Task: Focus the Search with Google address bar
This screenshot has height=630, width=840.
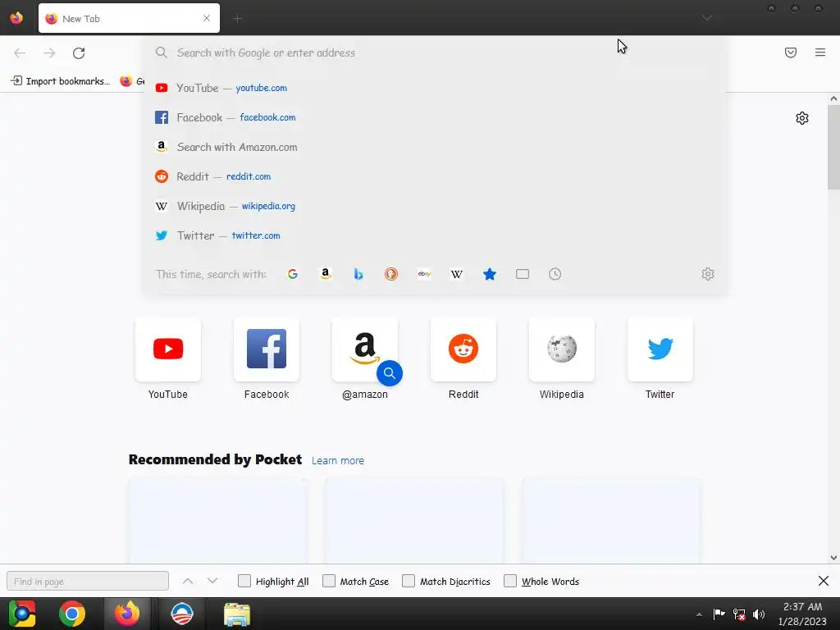Action: tap(434, 52)
